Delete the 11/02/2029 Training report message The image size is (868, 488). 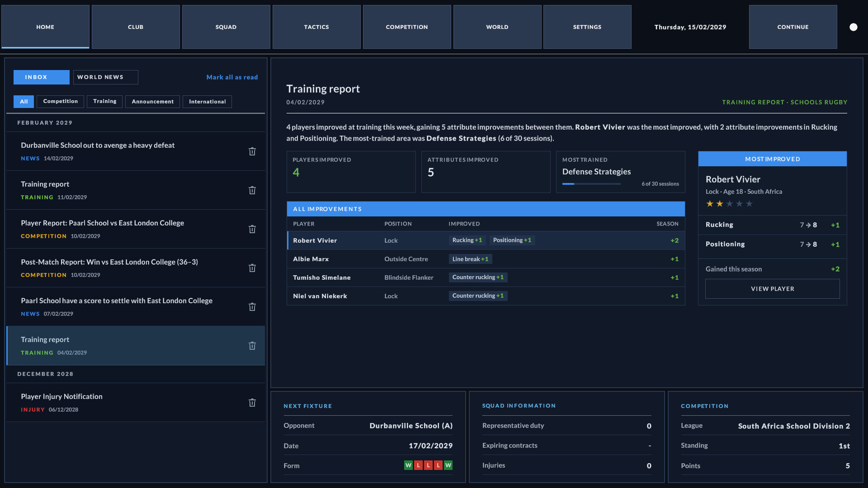click(x=252, y=190)
